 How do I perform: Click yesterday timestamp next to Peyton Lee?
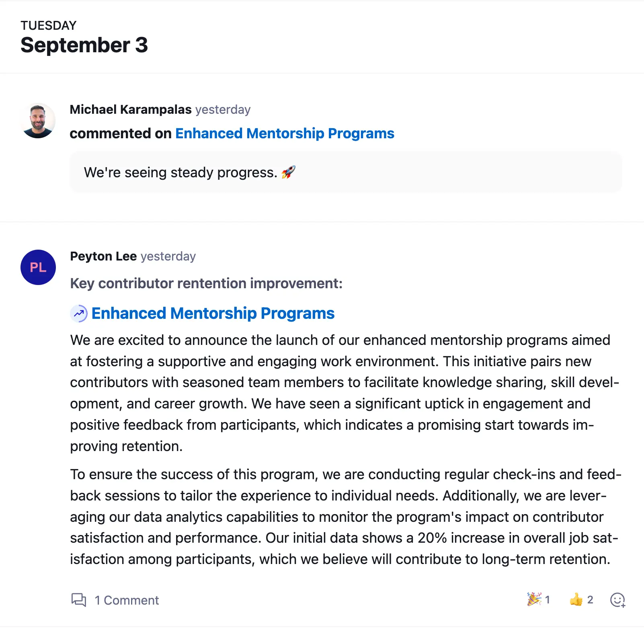tap(168, 256)
